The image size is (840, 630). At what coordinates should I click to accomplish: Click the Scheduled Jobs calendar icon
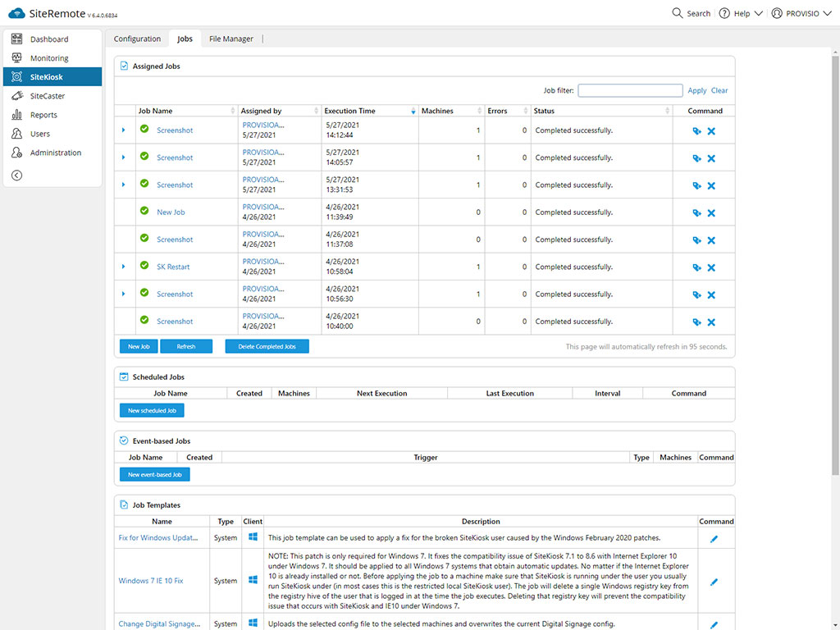pyautogui.click(x=124, y=377)
